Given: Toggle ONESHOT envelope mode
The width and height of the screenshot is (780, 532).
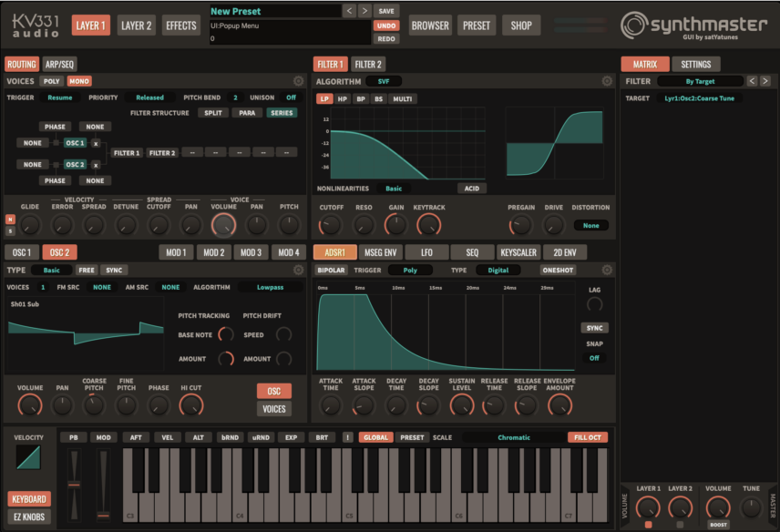Looking at the screenshot, I should (x=558, y=270).
